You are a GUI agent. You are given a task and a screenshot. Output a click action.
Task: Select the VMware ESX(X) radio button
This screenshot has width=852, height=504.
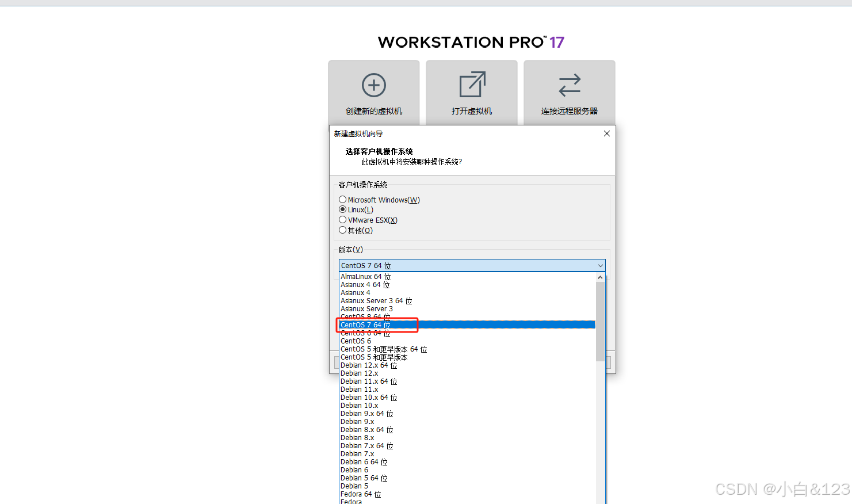click(342, 220)
